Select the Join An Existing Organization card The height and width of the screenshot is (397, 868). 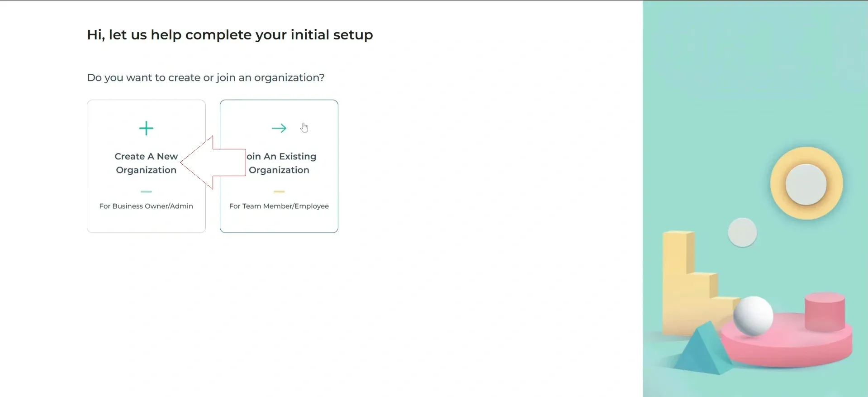(x=279, y=222)
